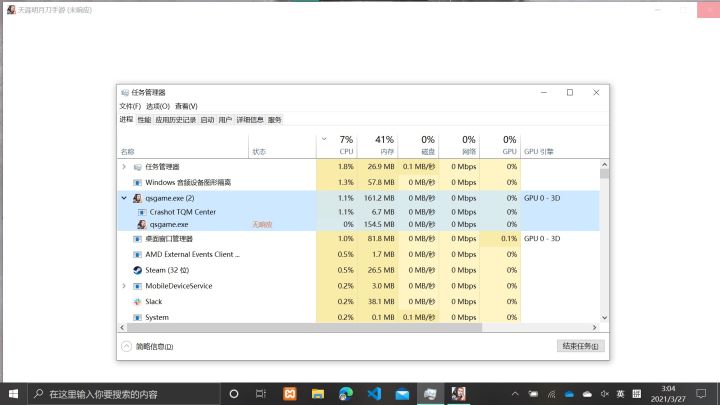Click the Crashot TQM Center process icon
This screenshot has height=405, width=720.
click(142, 212)
